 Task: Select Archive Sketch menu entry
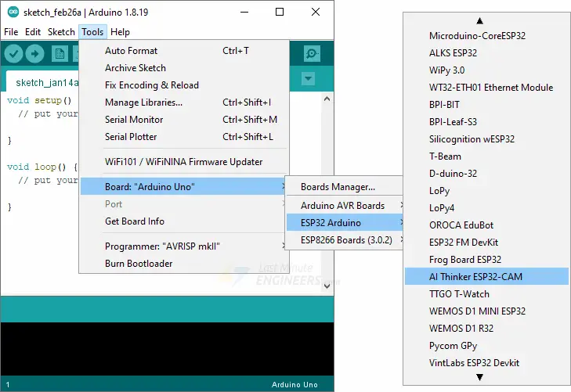183,67
